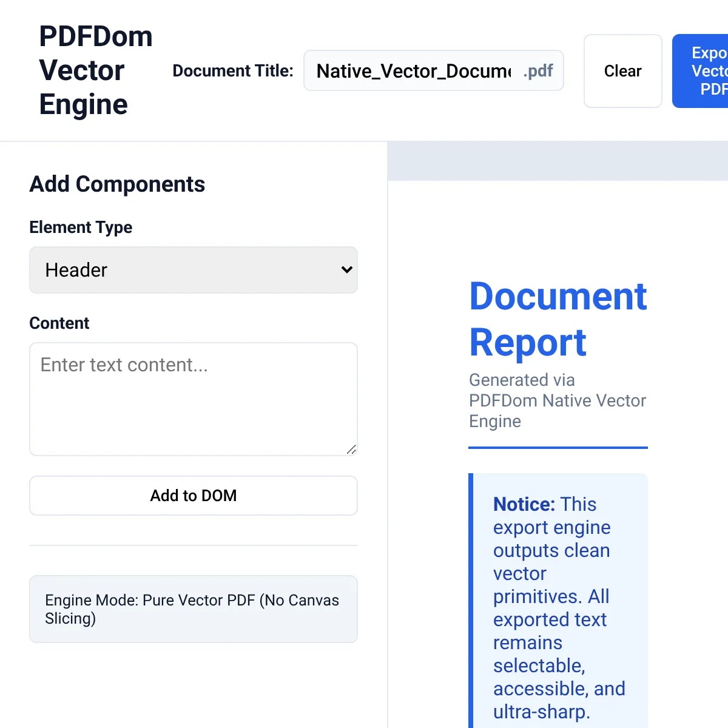Click the blue divider under the subtitle
728x728 pixels.
[x=558, y=448]
